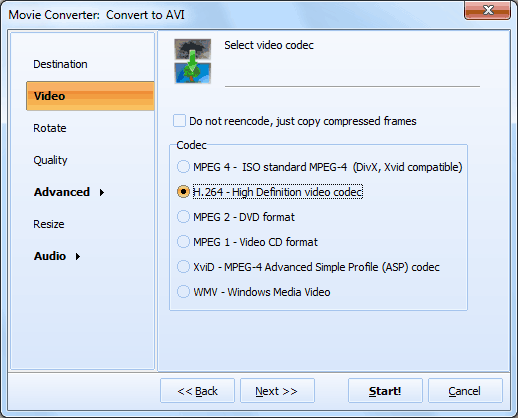Close the Movie Converter dialog
The width and height of the screenshot is (518, 418).
point(487,10)
